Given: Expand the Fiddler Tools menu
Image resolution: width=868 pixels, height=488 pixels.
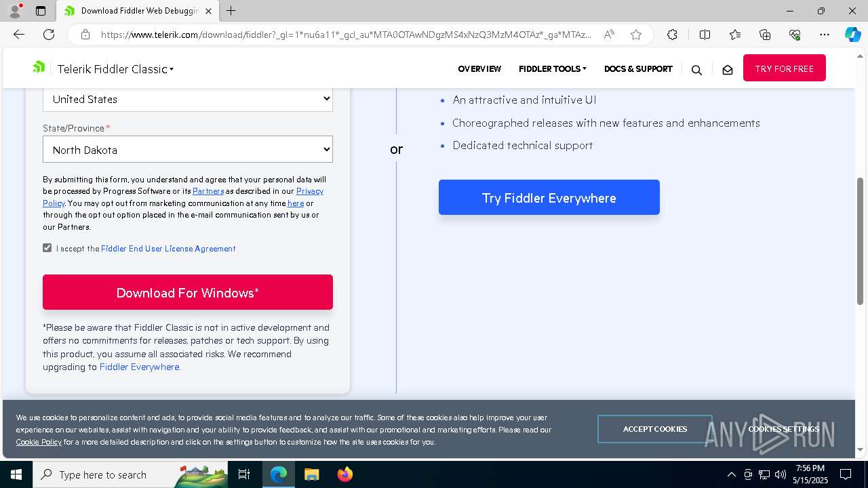Looking at the screenshot, I should point(553,69).
